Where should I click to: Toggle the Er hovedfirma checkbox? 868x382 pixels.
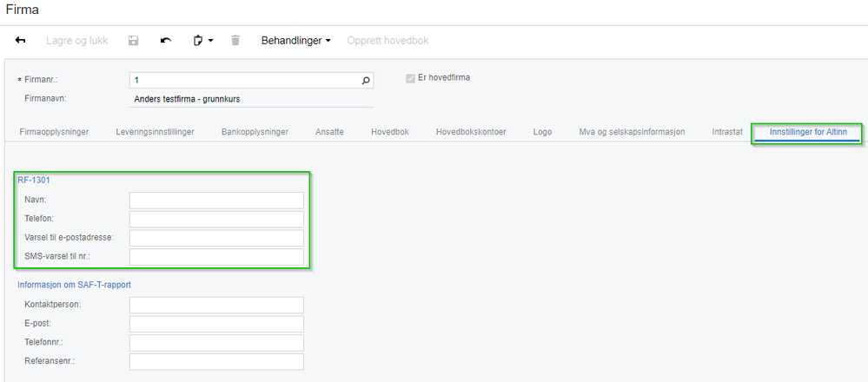pos(410,78)
